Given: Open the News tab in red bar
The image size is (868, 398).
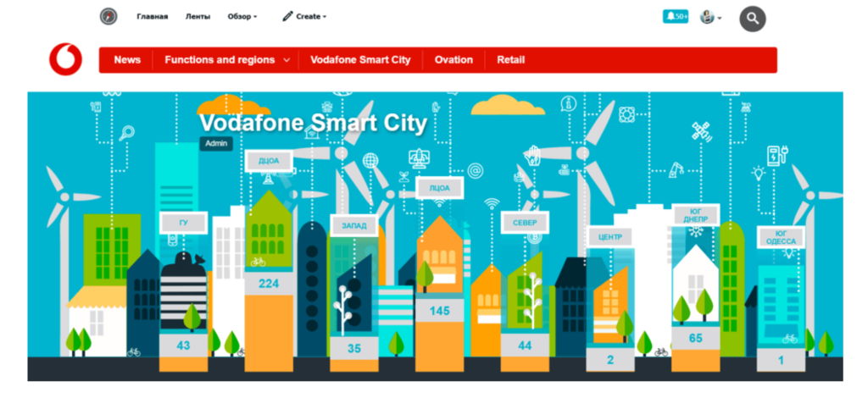Looking at the screenshot, I should point(127,60).
